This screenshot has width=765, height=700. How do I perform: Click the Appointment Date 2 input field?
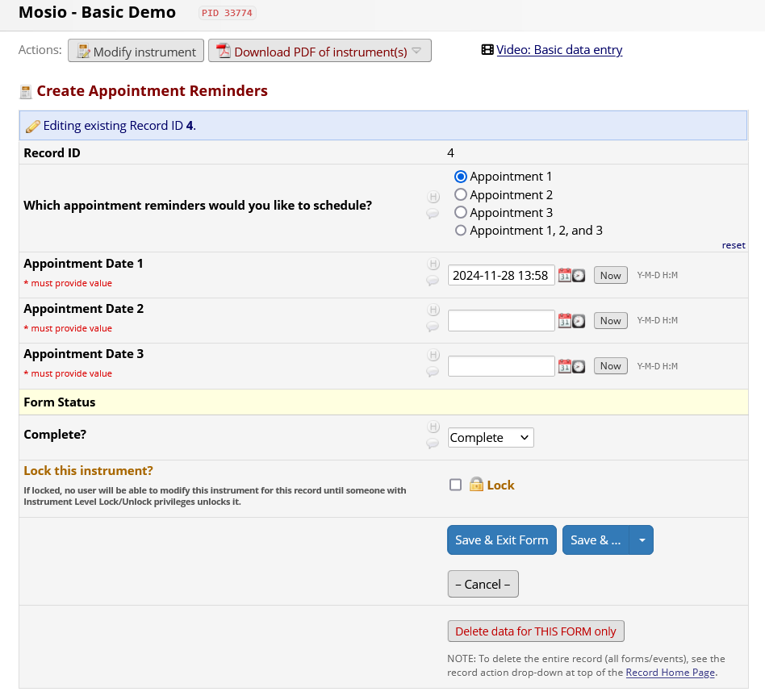501,321
